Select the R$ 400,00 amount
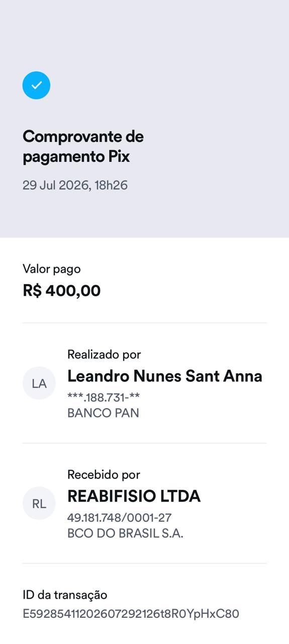Image resolution: width=289 pixels, height=644 pixels. click(x=62, y=290)
